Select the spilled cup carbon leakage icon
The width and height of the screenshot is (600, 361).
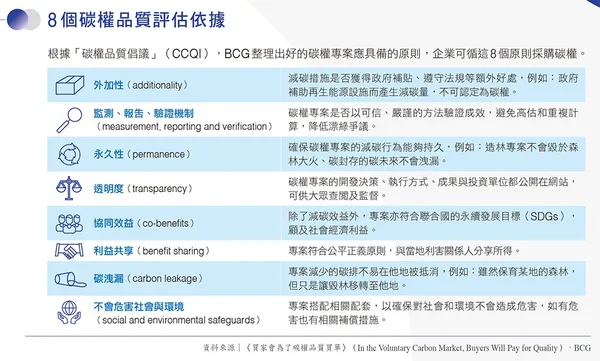[x=70, y=279]
